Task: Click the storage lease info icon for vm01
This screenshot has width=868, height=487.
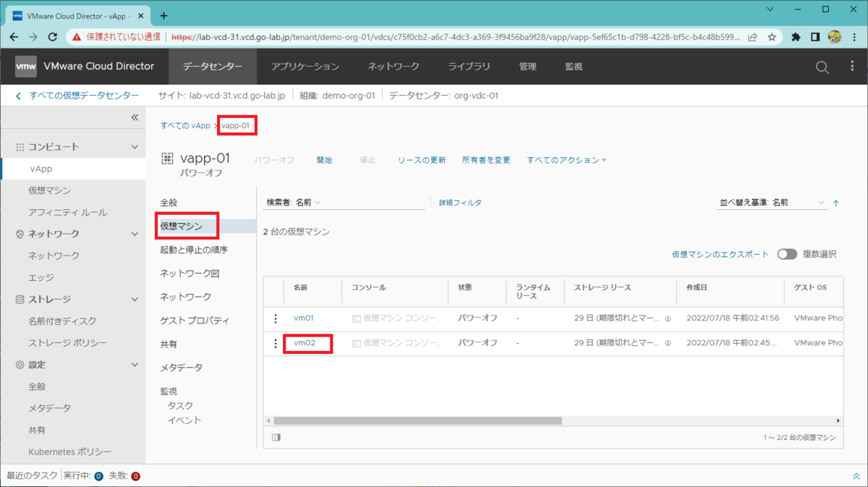Action: coord(668,318)
